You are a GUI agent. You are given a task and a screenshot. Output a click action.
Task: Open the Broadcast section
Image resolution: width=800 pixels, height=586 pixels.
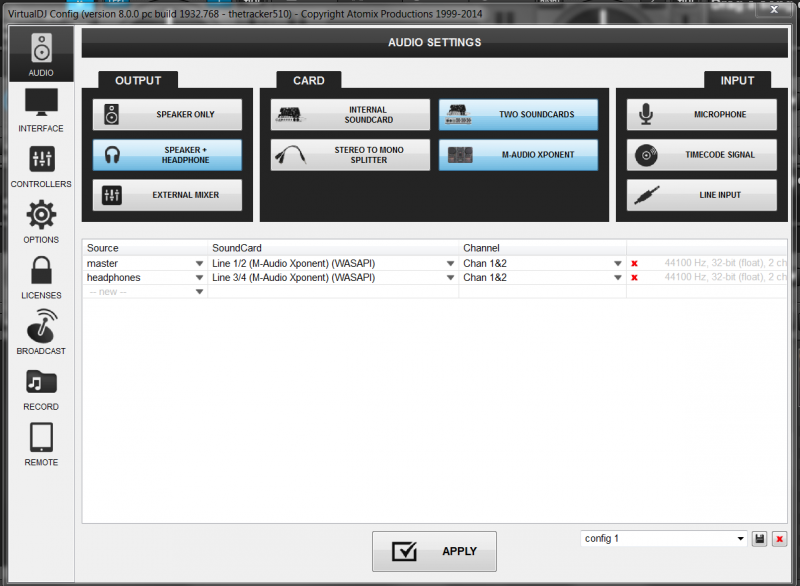(x=41, y=333)
